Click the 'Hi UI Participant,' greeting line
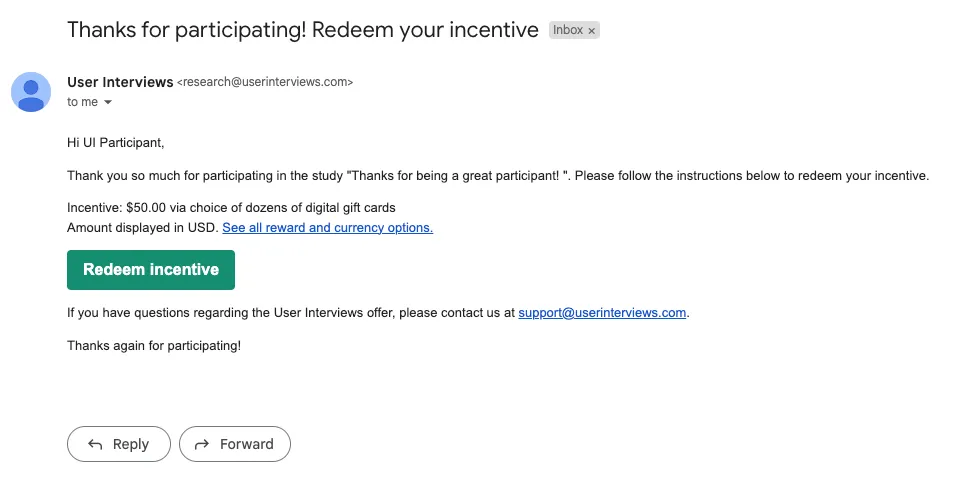Viewport: 970px width, 488px height. coord(116,143)
